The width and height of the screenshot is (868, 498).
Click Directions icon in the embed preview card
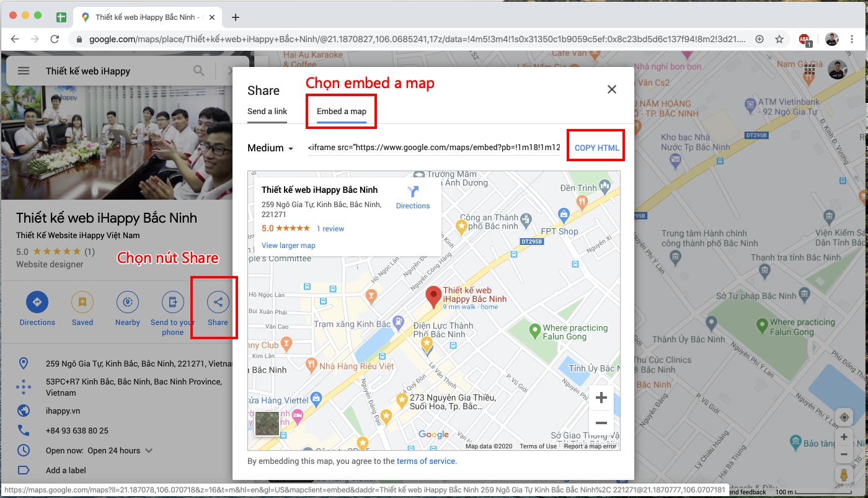click(413, 192)
